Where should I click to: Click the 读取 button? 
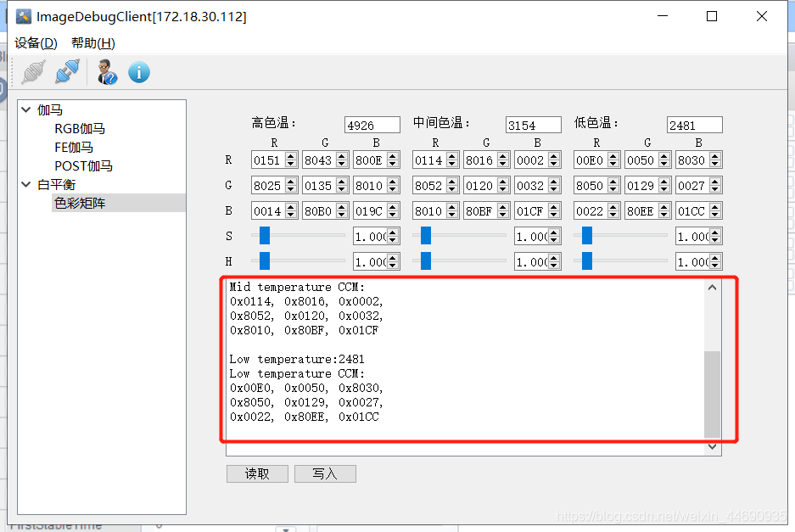(x=257, y=473)
